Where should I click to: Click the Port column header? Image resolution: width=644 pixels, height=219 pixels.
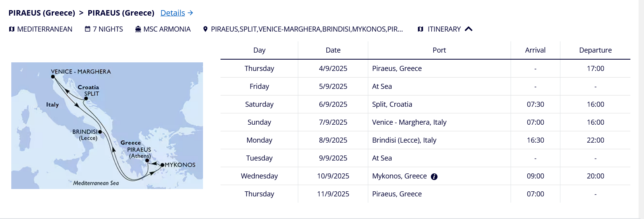[x=439, y=50]
